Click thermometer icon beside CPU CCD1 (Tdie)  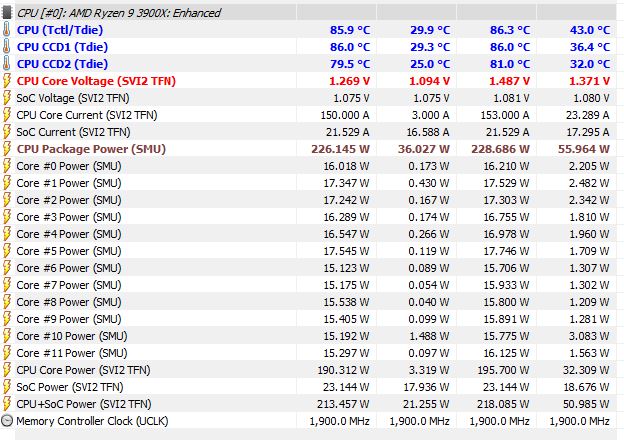[7, 47]
